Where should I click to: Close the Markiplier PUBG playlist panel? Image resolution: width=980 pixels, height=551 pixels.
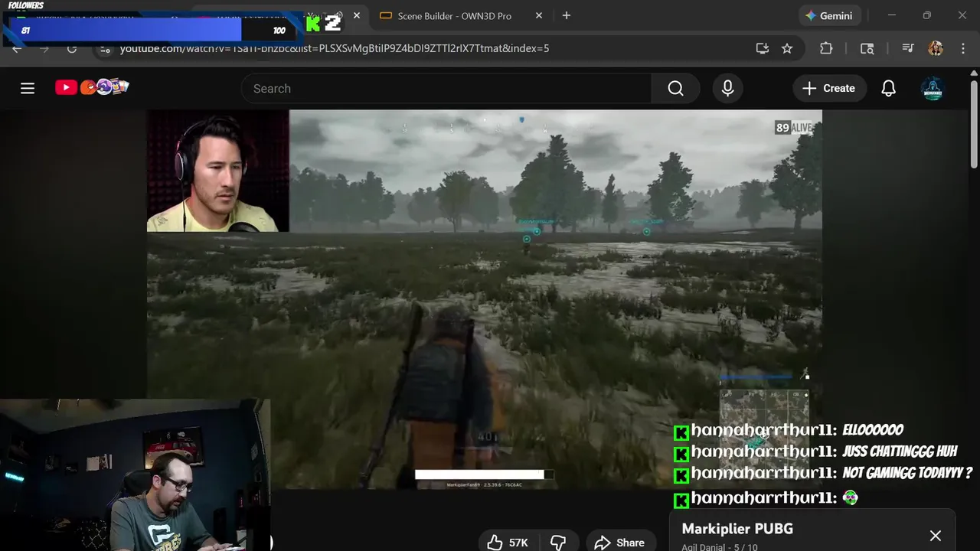coord(936,536)
